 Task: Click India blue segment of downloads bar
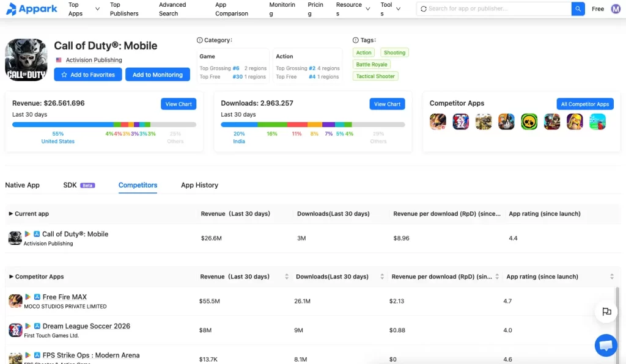pos(239,125)
